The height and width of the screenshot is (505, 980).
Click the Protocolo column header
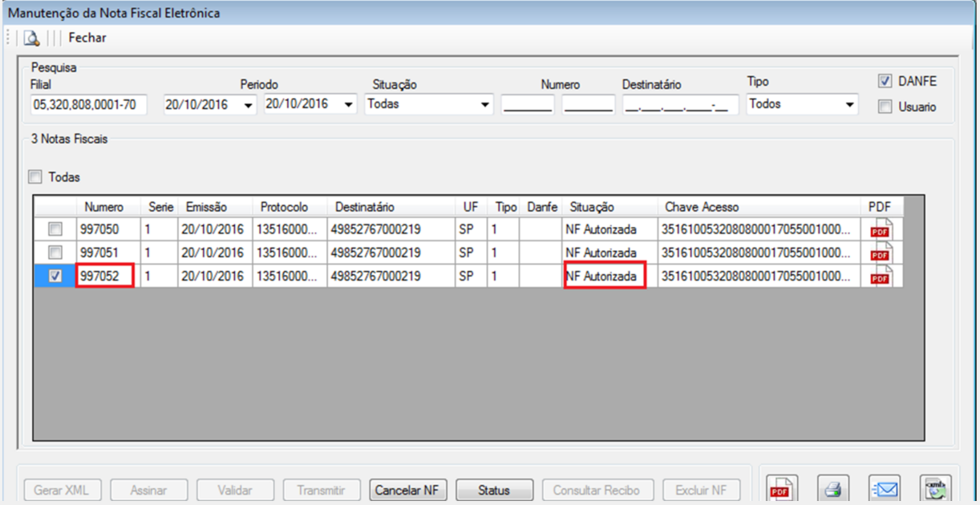click(290, 207)
